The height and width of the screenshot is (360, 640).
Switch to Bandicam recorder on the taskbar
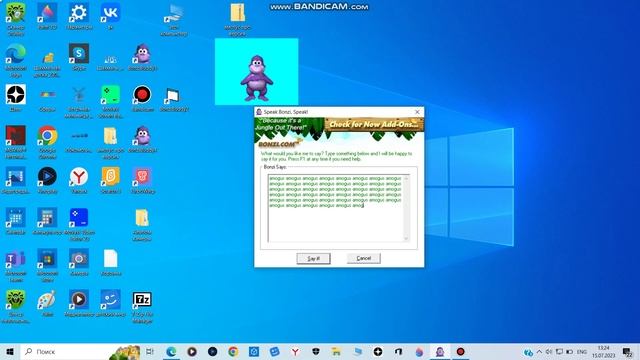point(460,351)
